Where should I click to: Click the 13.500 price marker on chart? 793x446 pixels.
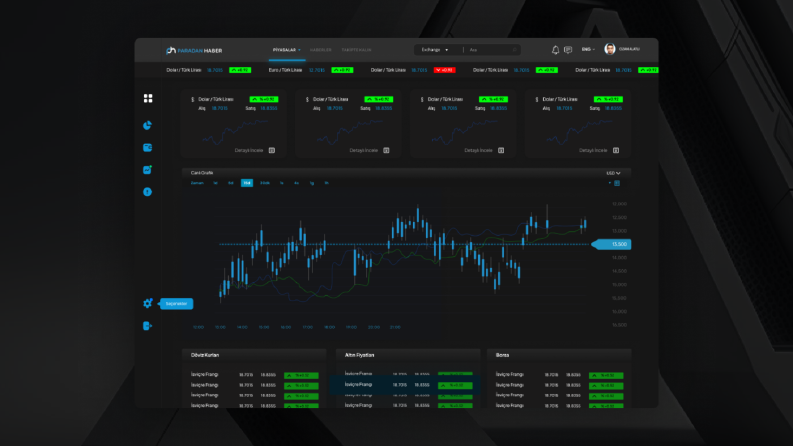(612, 244)
